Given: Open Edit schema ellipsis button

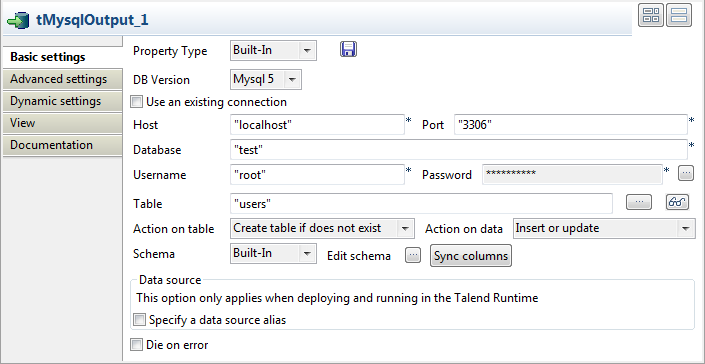Looking at the screenshot, I should [x=413, y=256].
